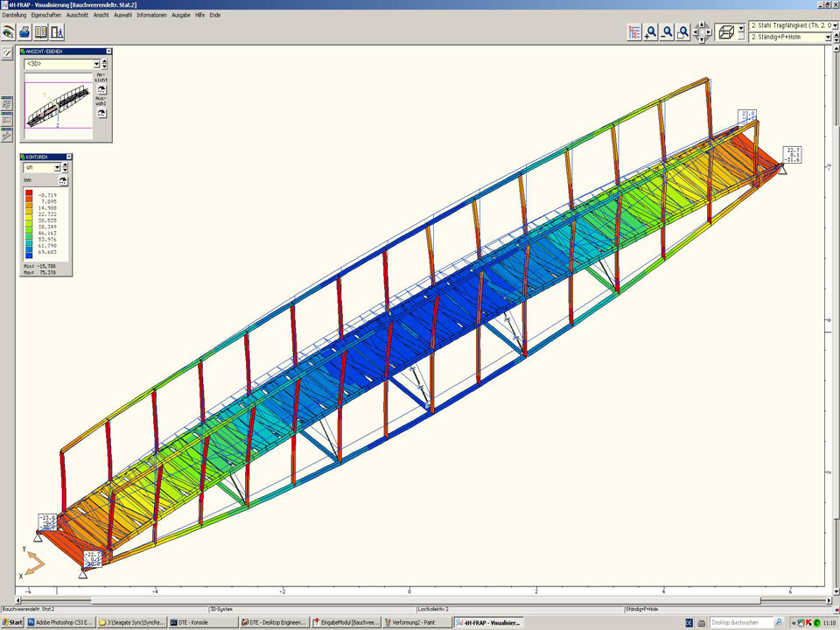This screenshot has width=840, height=630.
Task: Click the zoom out magnifier
Action: click(x=667, y=32)
